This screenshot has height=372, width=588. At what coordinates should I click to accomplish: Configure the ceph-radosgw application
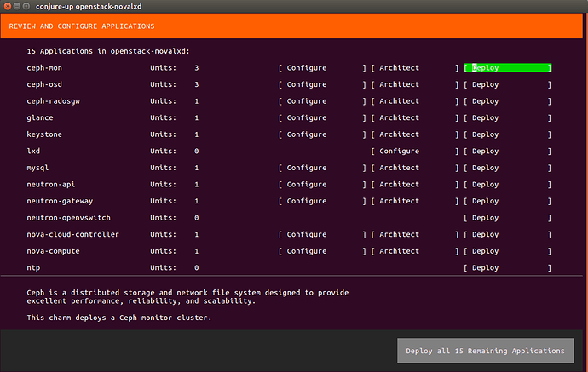322,101
